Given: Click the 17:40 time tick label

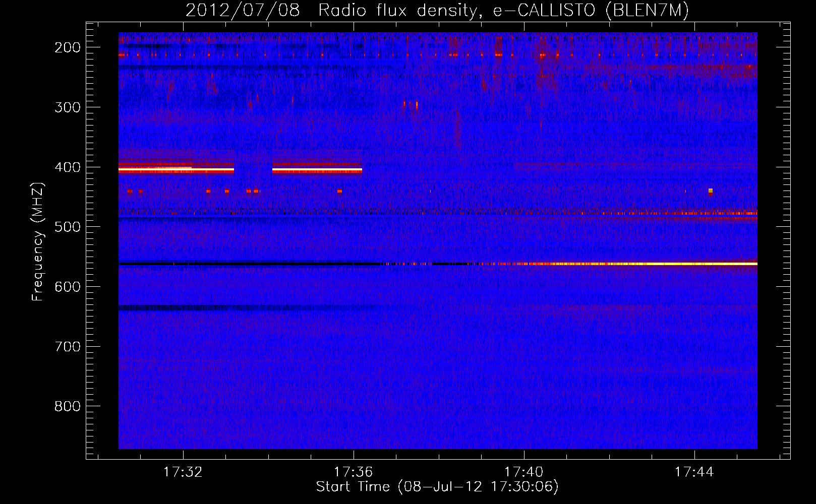Looking at the screenshot, I should [524, 472].
